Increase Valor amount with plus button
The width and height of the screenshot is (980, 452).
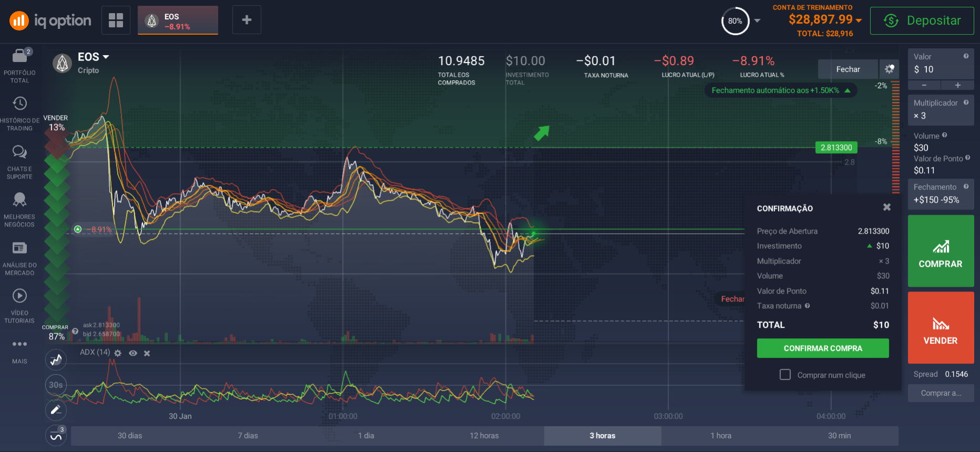coord(957,85)
